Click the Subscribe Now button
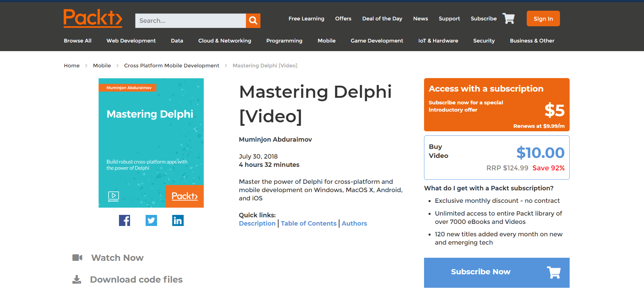 pos(497,273)
